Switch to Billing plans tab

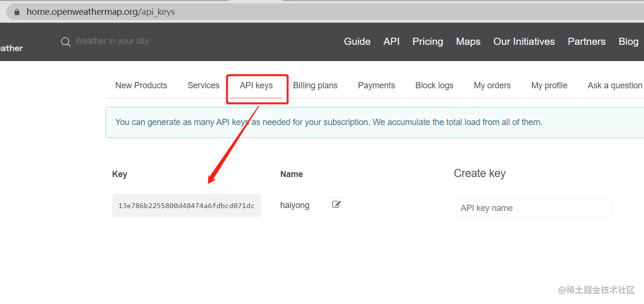tap(315, 85)
